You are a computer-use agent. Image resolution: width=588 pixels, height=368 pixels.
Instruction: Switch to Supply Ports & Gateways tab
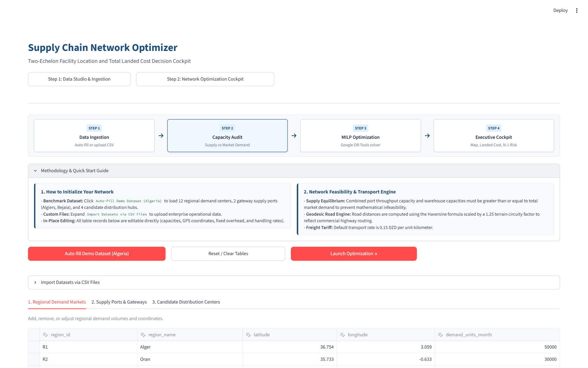[119, 302]
